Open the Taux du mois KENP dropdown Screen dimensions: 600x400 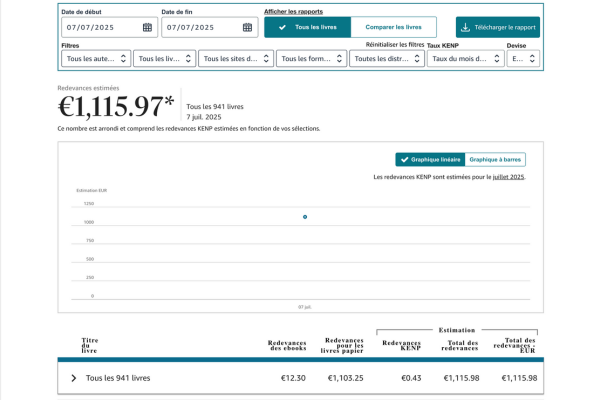point(465,59)
